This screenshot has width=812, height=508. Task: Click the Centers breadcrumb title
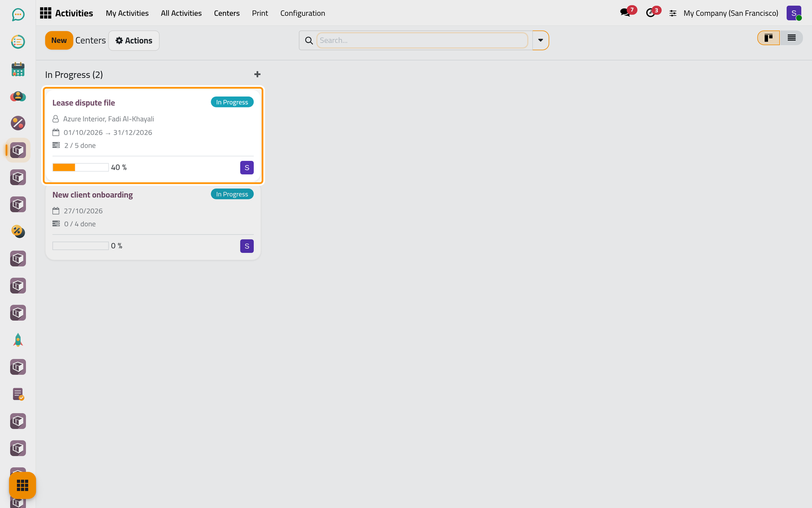coord(91,41)
